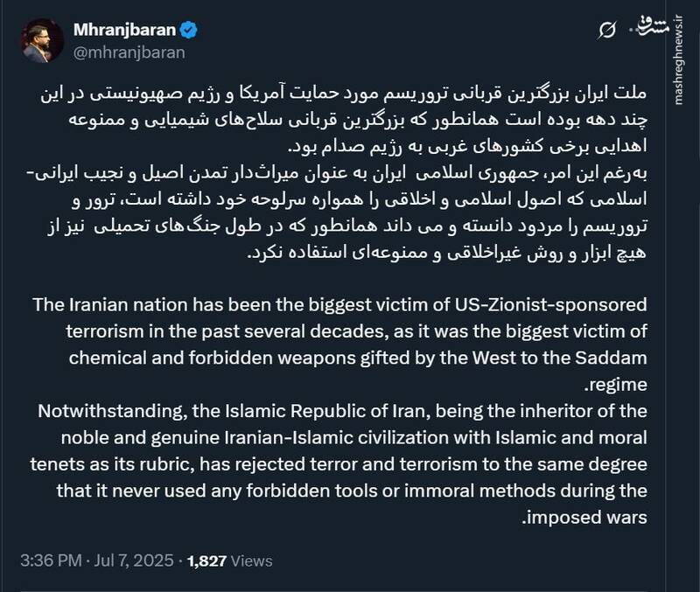
Task: Open the Grok slashed-circle icon
Action: [605, 31]
